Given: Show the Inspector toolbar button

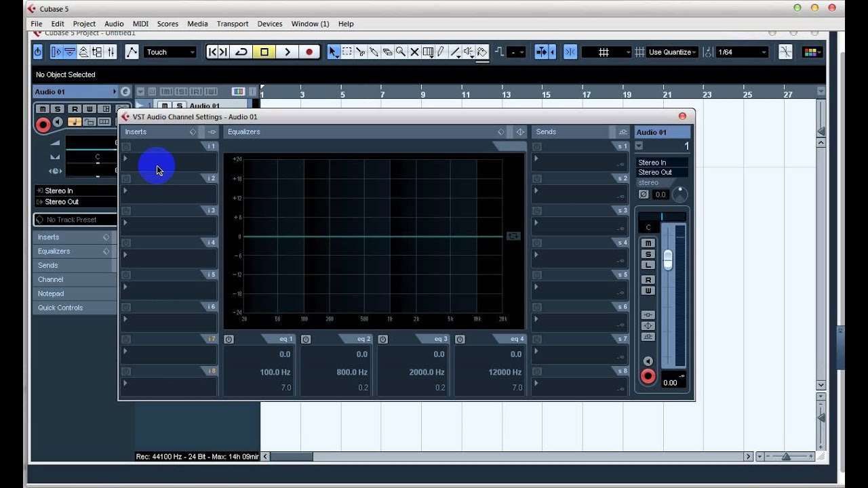Looking at the screenshot, I should (x=56, y=52).
